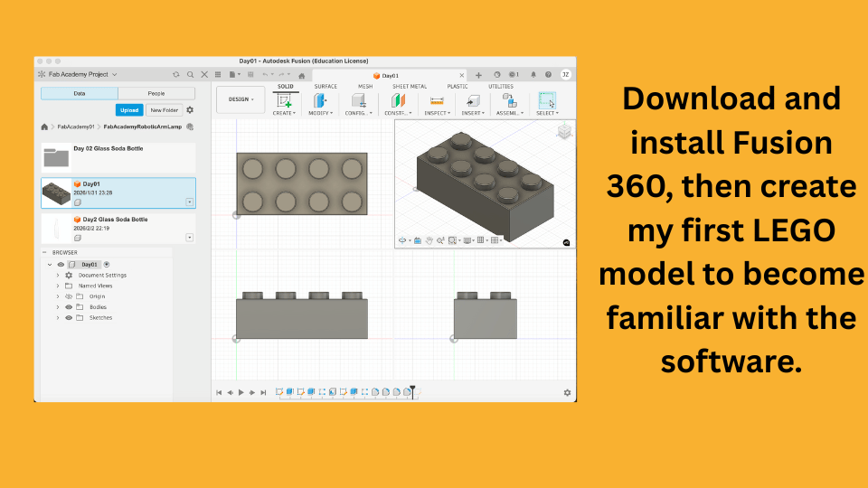Screen dimensions: 868x488
Task: Toggle visibility eye of Day01 component
Action: pos(61,265)
